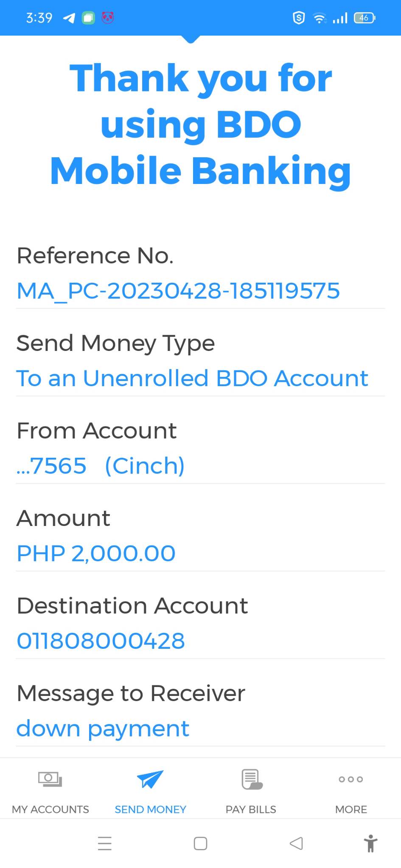Open the MORE tab label
The height and width of the screenshot is (868, 401).
point(351,810)
